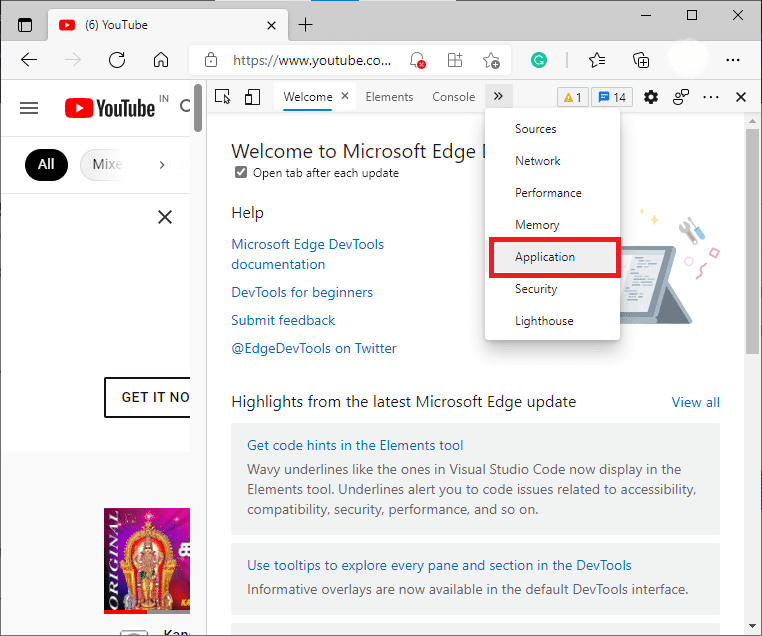Switch to the Elements tab

coord(389,97)
